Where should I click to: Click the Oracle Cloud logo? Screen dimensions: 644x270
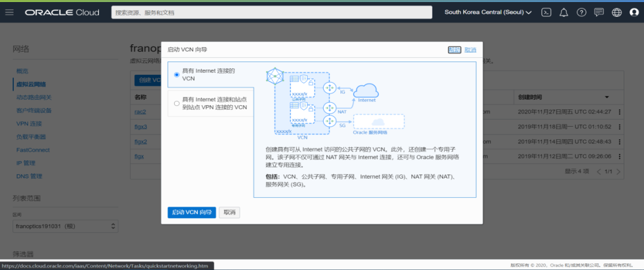coord(62,13)
